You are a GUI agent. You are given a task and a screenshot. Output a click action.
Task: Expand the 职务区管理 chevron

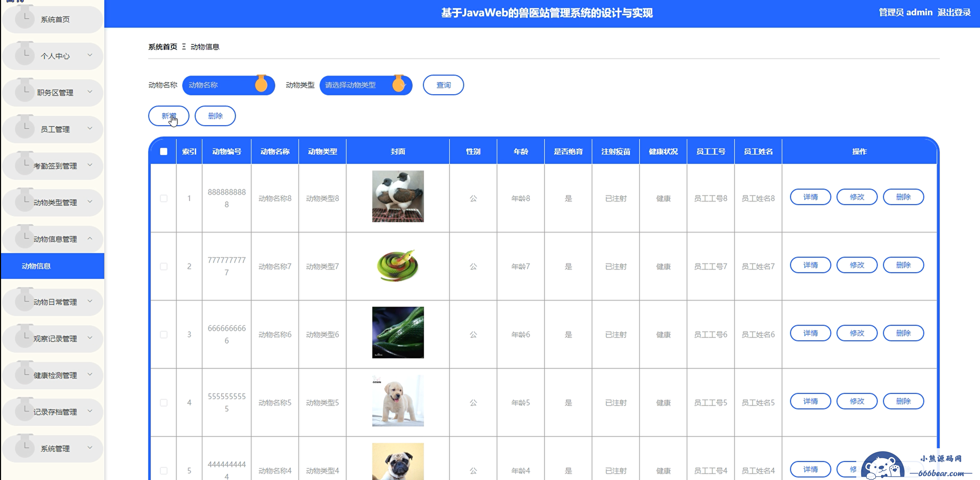[x=90, y=92]
